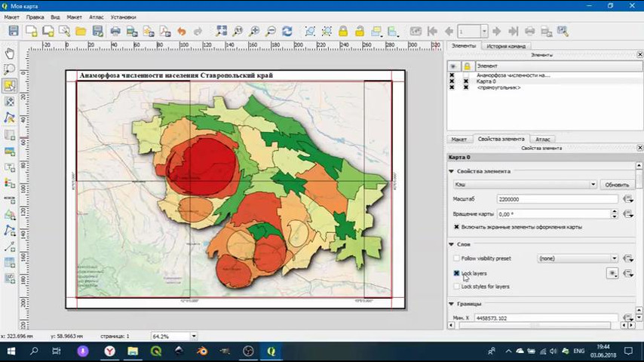Click the Lock selected items padlock icon
Screen dimensions: 644x362
[343, 31]
